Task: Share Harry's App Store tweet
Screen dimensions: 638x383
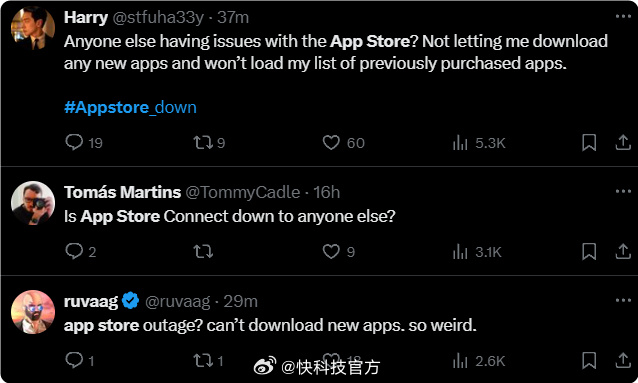Action: tap(623, 142)
